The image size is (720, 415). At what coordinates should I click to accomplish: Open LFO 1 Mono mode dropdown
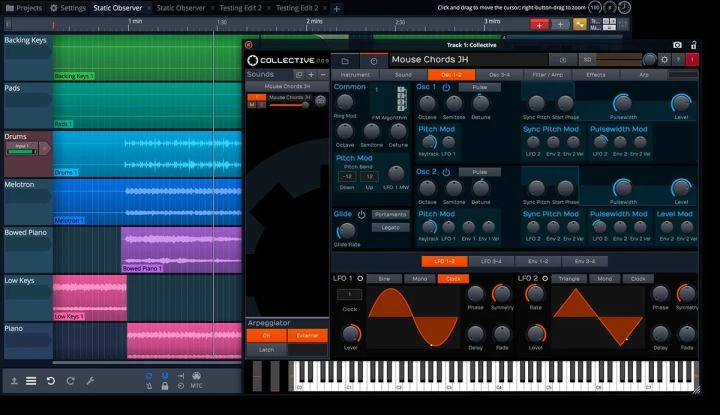pos(419,279)
